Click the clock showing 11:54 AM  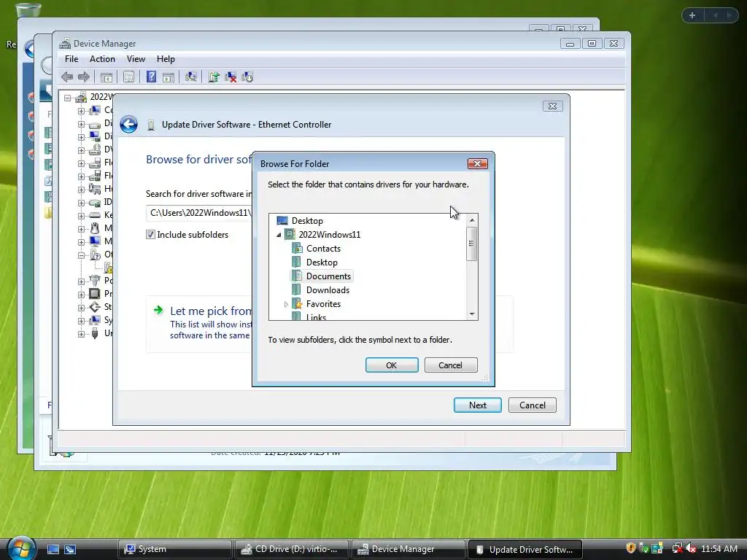click(719, 549)
